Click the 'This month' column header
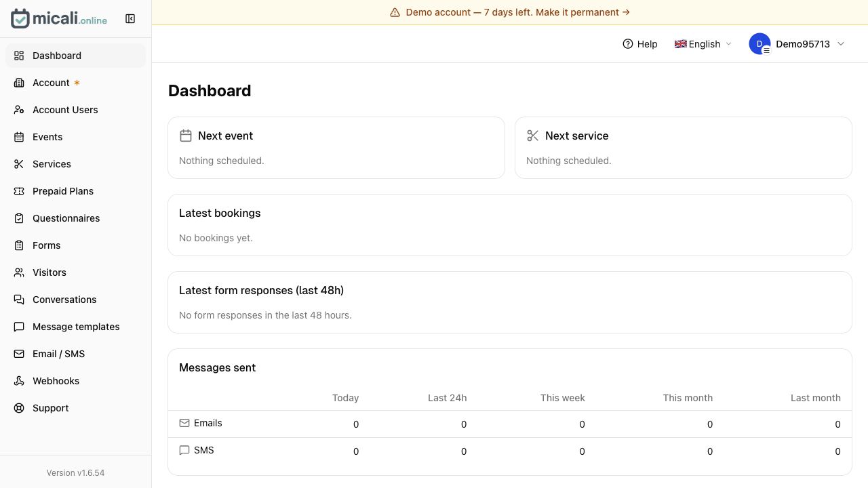This screenshot has height=488, width=868. (688, 398)
